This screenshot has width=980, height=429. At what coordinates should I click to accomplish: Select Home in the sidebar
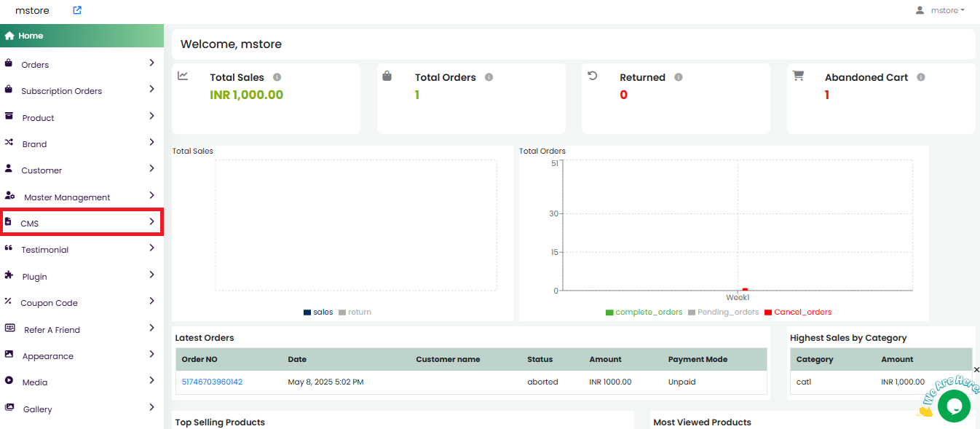point(31,36)
